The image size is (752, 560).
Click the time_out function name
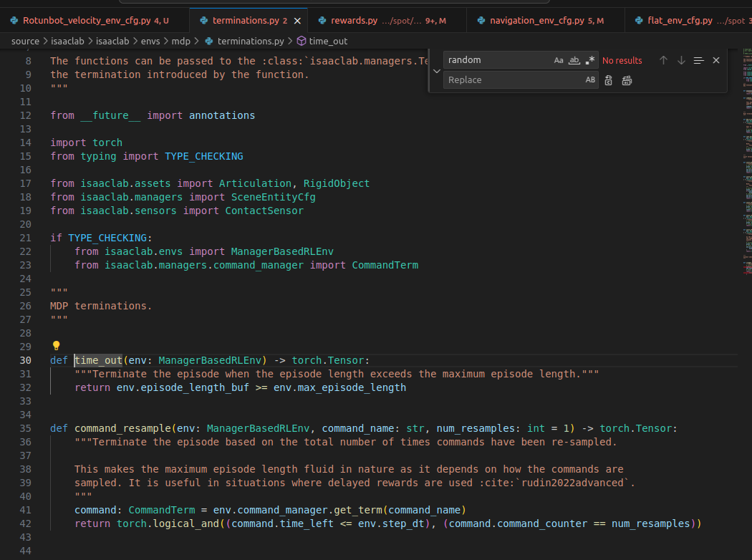(98, 360)
